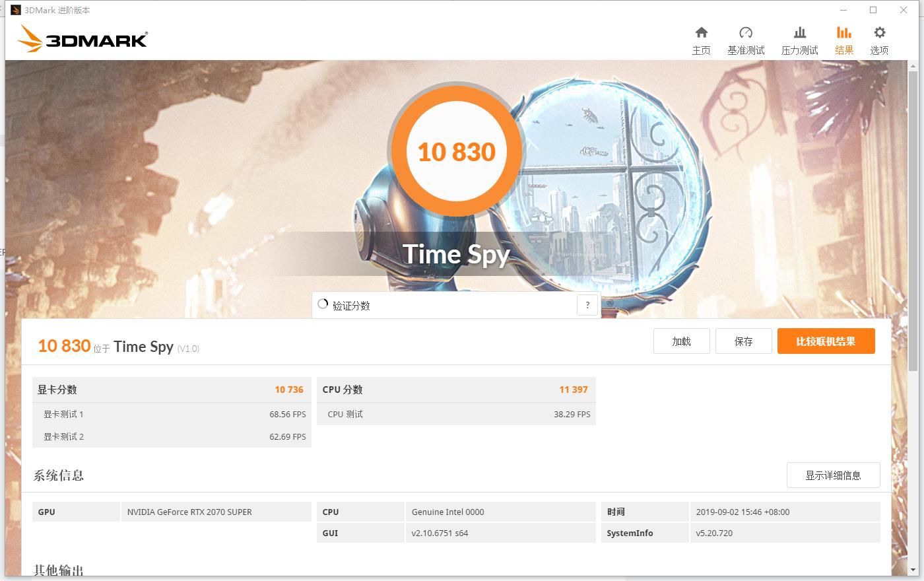
Task: Click the 验证分数 validation progress circle
Action: pyautogui.click(x=323, y=304)
